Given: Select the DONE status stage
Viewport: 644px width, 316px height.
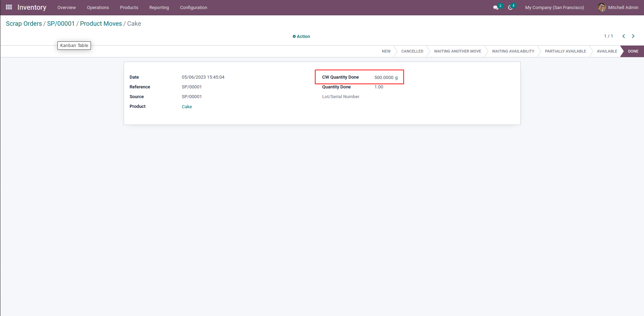Looking at the screenshot, I should pos(633,51).
